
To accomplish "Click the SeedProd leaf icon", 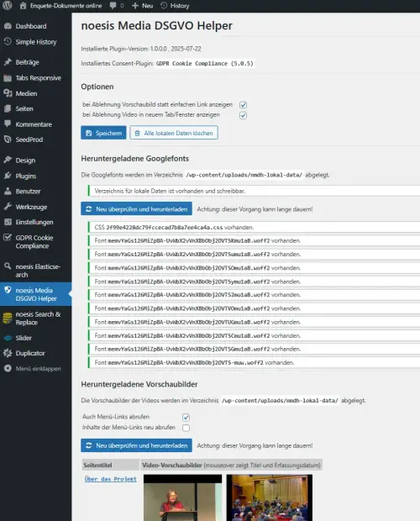I will [x=8, y=139].
